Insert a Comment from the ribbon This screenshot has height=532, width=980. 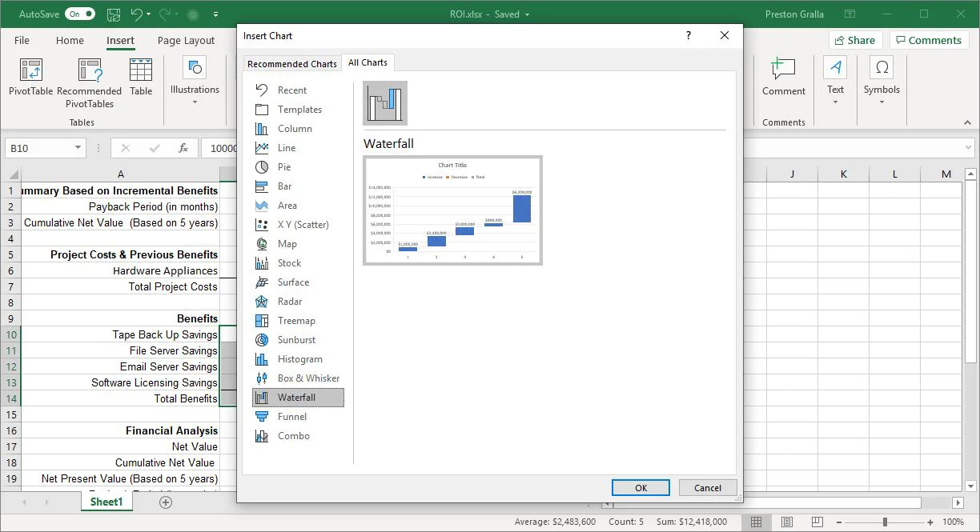point(784,77)
